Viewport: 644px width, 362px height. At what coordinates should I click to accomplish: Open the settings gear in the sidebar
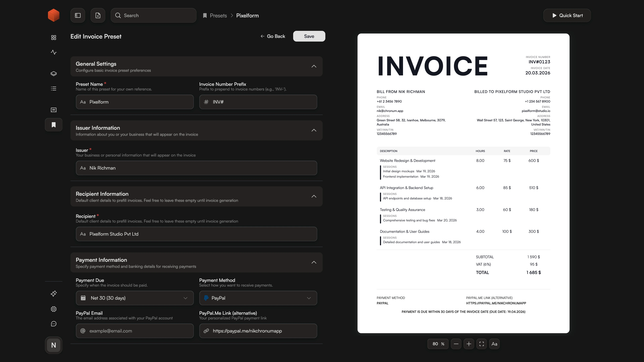pos(53,309)
